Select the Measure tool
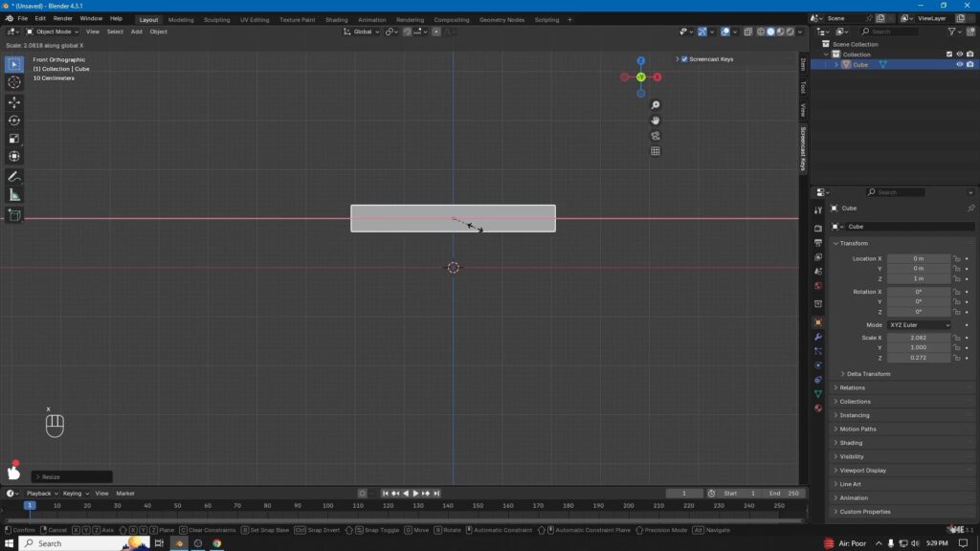 tap(14, 195)
